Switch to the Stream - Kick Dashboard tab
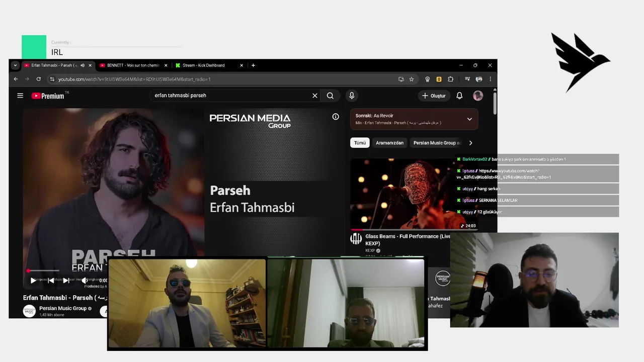644x362 pixels. [209, 65]
